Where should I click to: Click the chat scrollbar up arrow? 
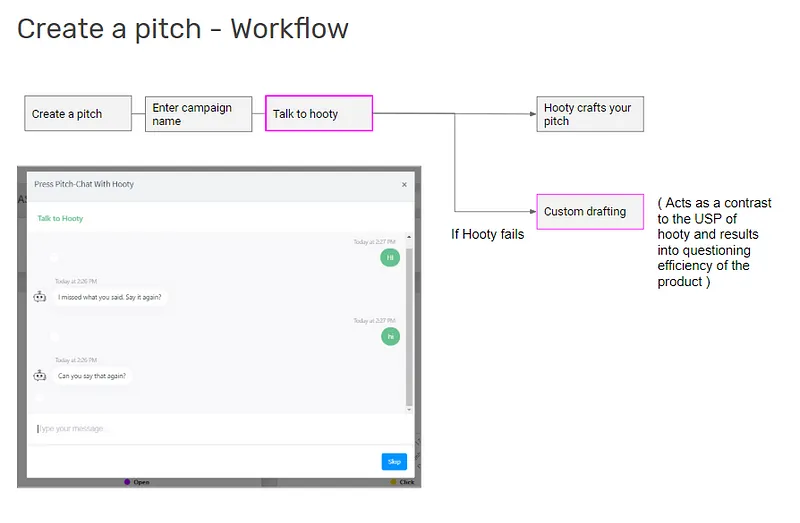coord(409,237)
